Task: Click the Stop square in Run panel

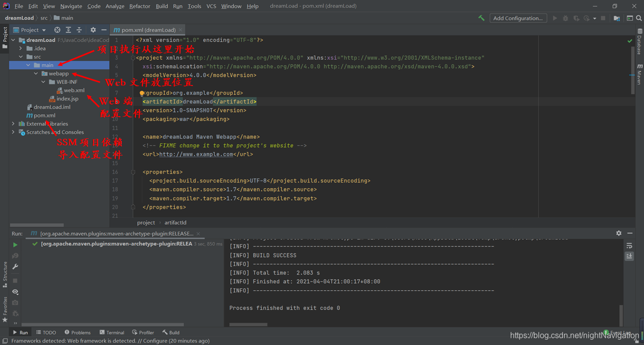Action: coord(15,281)
